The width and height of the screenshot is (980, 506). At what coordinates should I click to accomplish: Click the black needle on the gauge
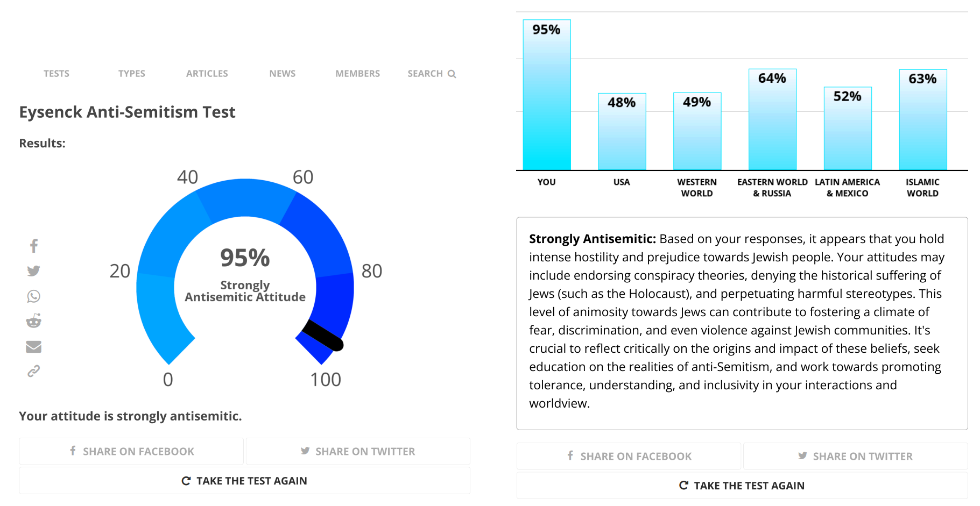tap(322, 336)
